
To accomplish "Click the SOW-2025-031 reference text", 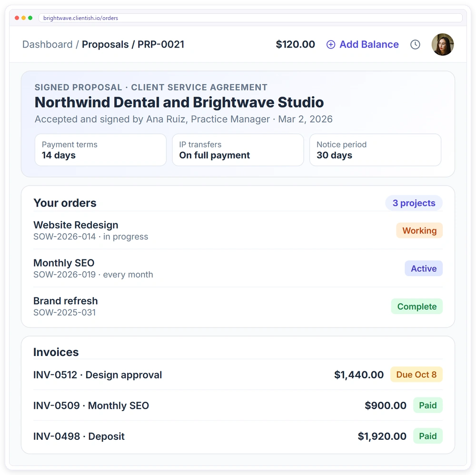I will click(65, 313).
